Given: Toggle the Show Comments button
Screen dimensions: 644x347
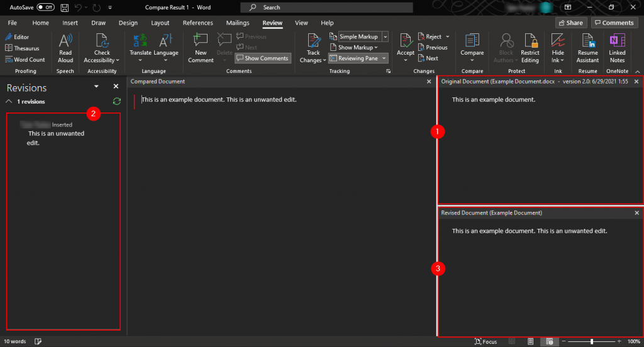Looking at the screenshot, I should click(x=263, y=58).
